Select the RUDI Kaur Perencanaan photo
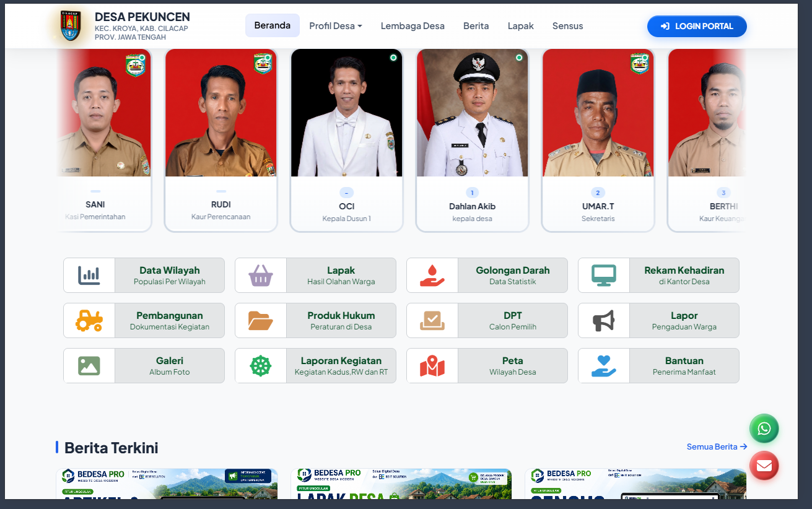 pyautogui.click(x=221, y=113)
